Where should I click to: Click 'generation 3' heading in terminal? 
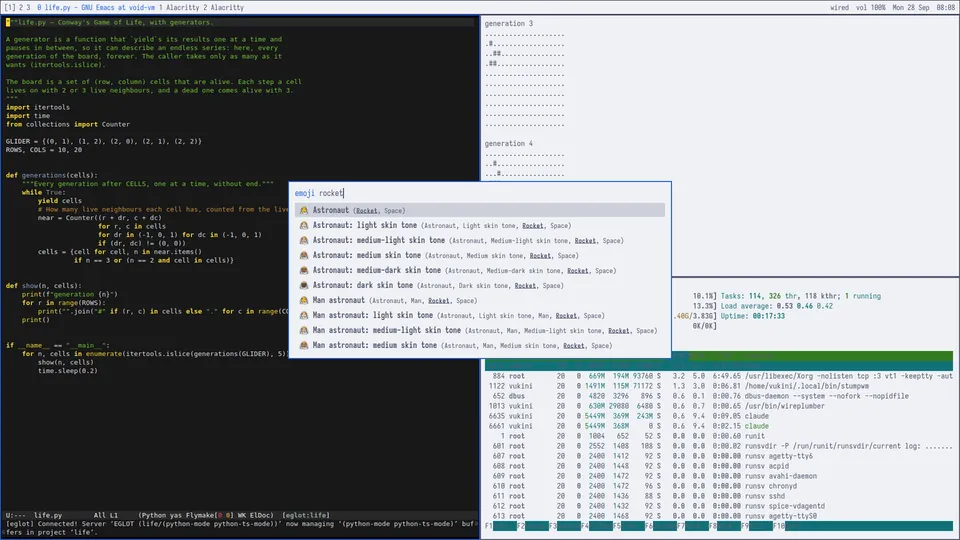click(x=509, y=23)
